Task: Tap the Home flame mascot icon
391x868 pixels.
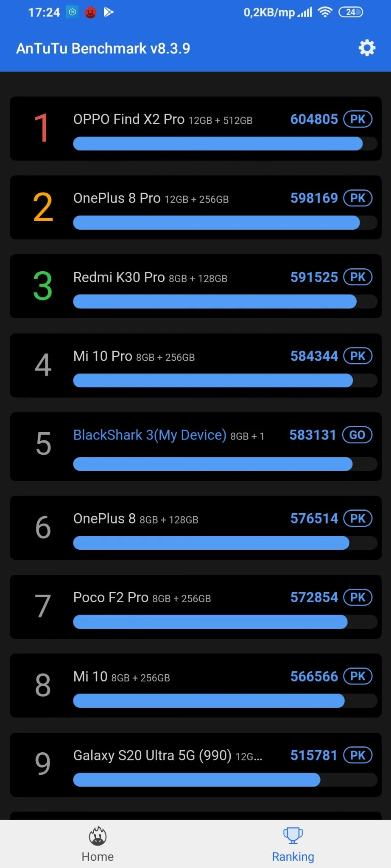Action: click(98, 836)
